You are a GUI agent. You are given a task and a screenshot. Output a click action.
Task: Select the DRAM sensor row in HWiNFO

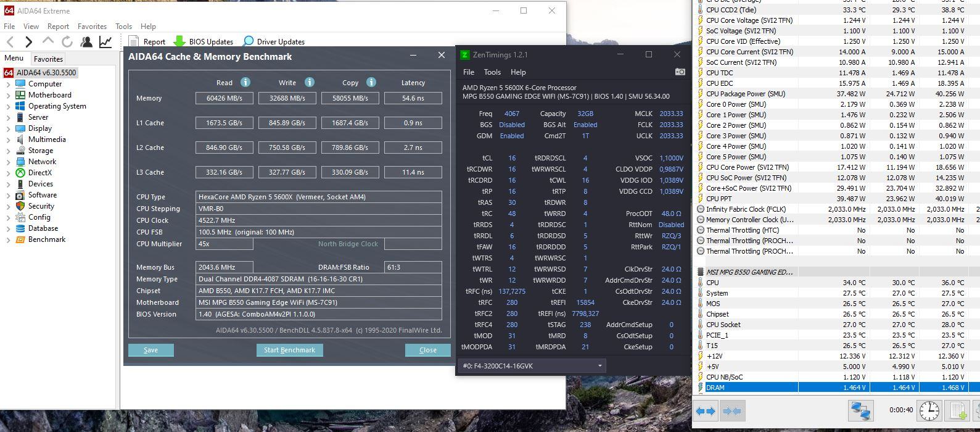coord(836,388)
